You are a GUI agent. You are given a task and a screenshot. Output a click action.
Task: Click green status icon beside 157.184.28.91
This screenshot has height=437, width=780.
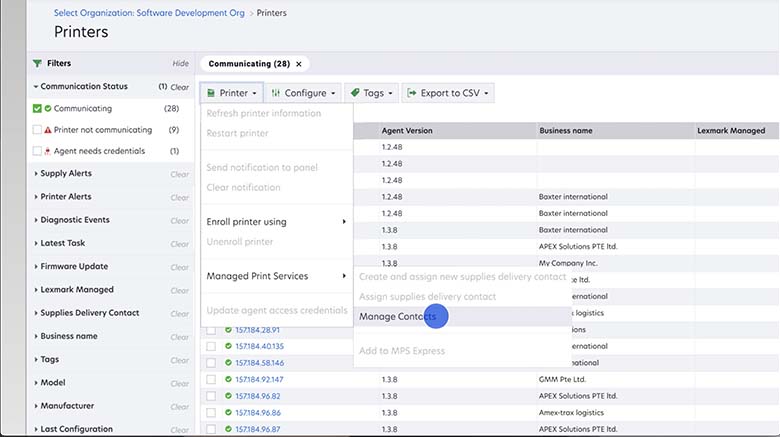tap(228, 330)
